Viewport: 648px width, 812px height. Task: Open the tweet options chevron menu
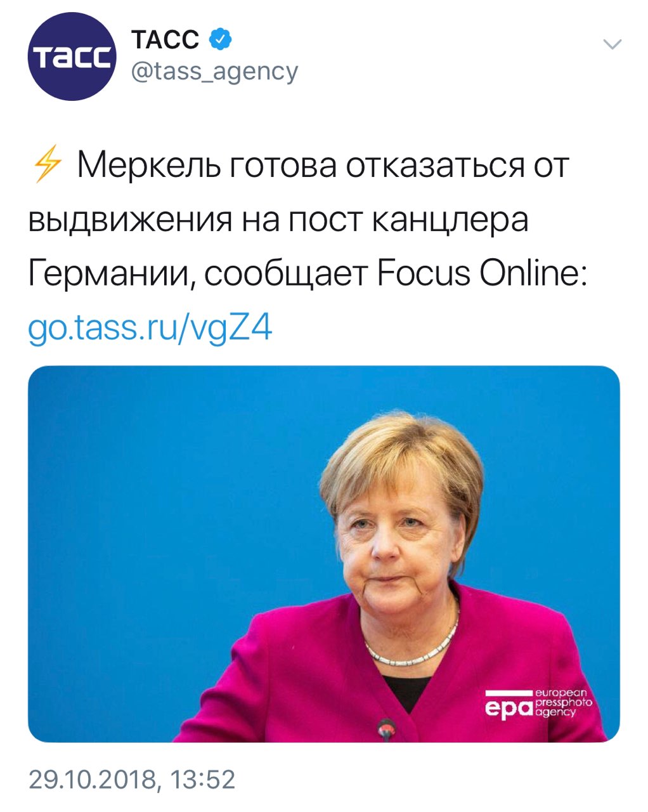(611, 44)
